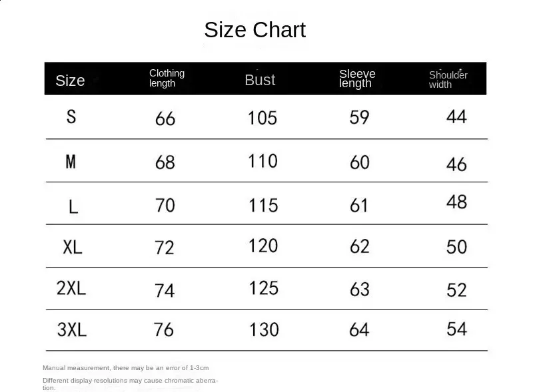Click sleeve length value 61
The height and width of the screenshot is (392, 533).
[358, 205]
